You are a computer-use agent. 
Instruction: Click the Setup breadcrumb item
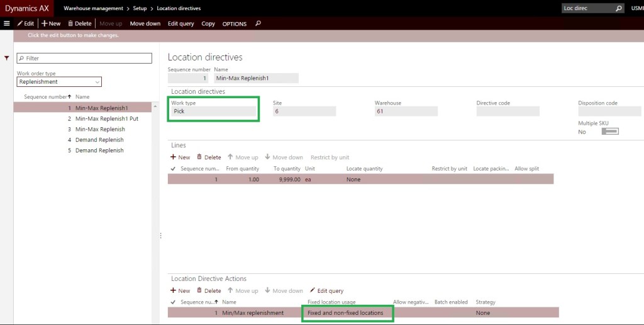(140, 8)
